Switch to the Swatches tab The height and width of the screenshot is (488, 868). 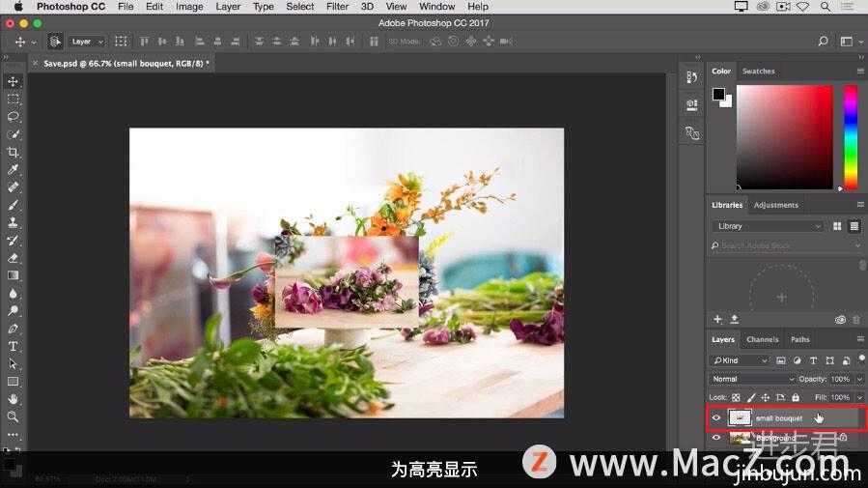[x=758, y=71]
